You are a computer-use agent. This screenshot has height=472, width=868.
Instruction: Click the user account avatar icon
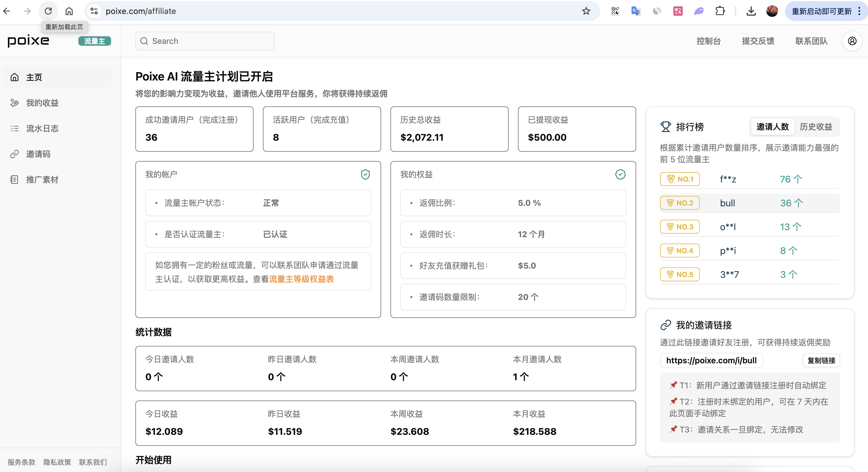(852, 41)
